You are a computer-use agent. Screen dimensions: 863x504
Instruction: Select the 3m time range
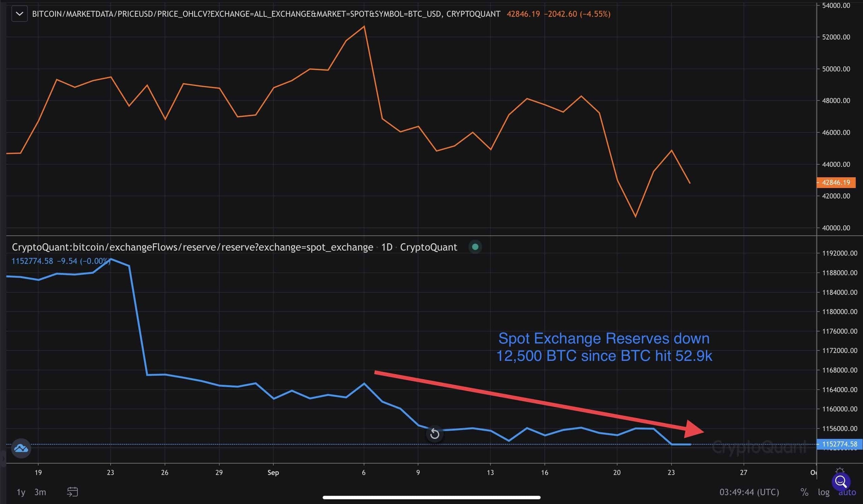click(x=40, y=492)
